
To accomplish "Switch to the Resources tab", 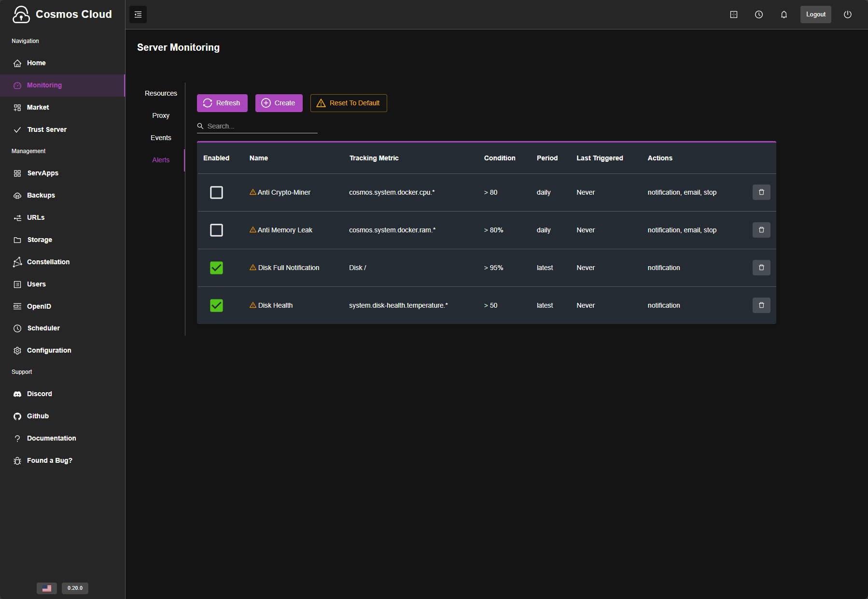I will click(161, 93).
